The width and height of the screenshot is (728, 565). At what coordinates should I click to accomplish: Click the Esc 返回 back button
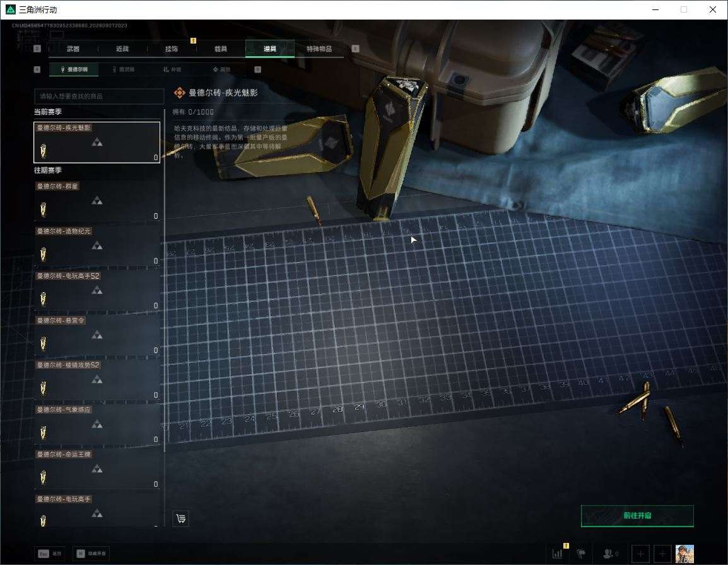[50, 554]
